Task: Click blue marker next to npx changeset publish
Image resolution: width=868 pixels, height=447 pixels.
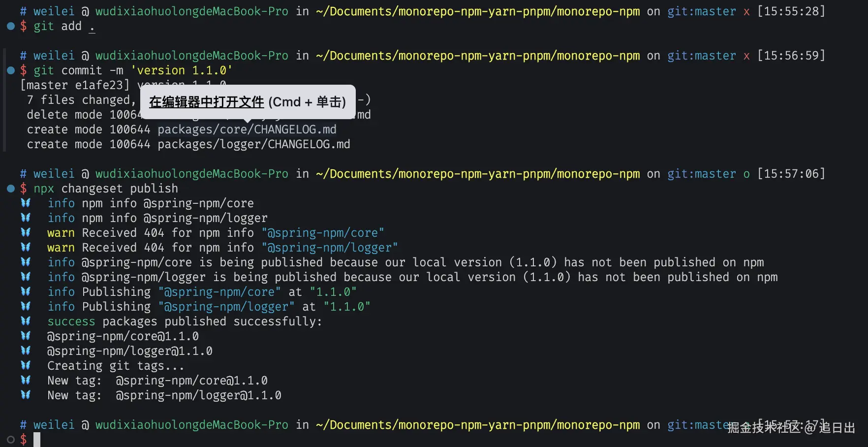Action: [x=11, y=189]
